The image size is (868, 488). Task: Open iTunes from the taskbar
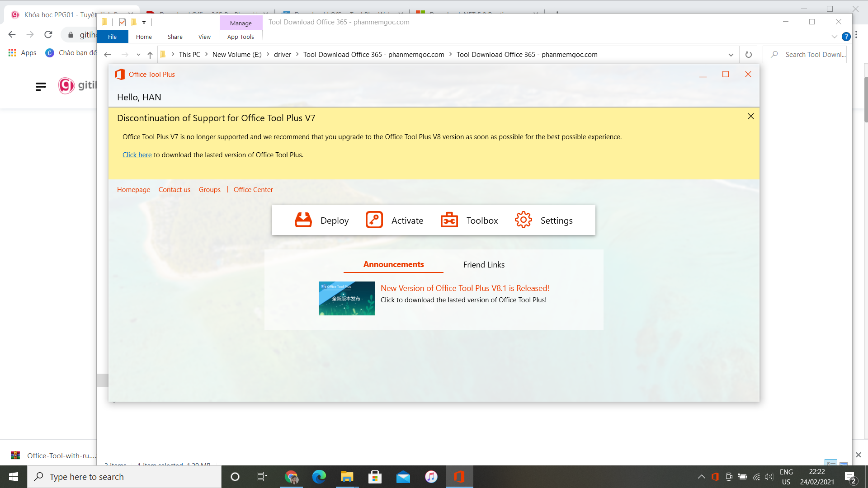[x=431, y=477]
